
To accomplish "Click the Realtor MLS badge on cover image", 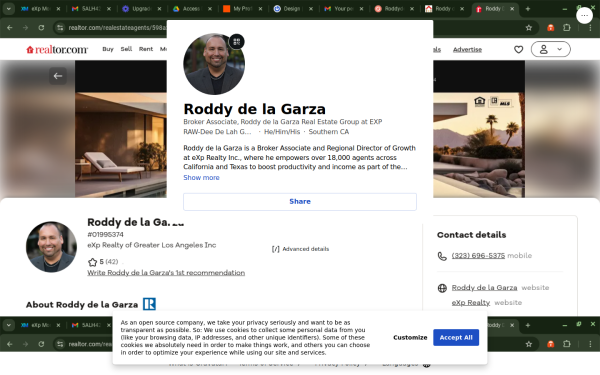I will (501, 102).
